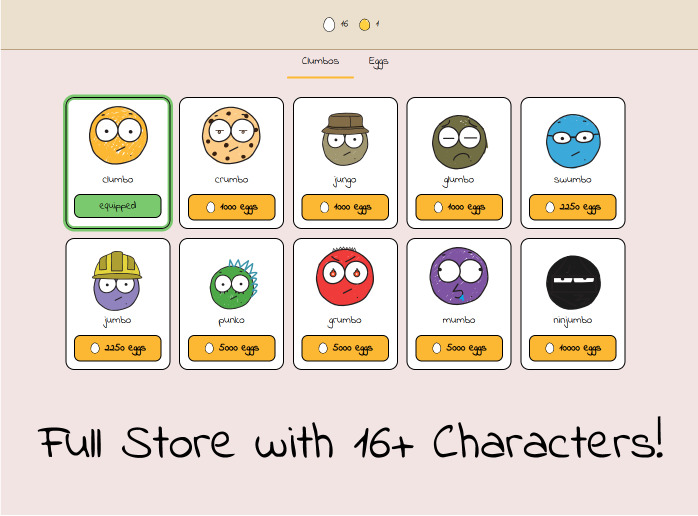Select the glumbo olive-green character
Image resolution: width=698 pixels, height=516 pixels.
click(x=459, y=141)
